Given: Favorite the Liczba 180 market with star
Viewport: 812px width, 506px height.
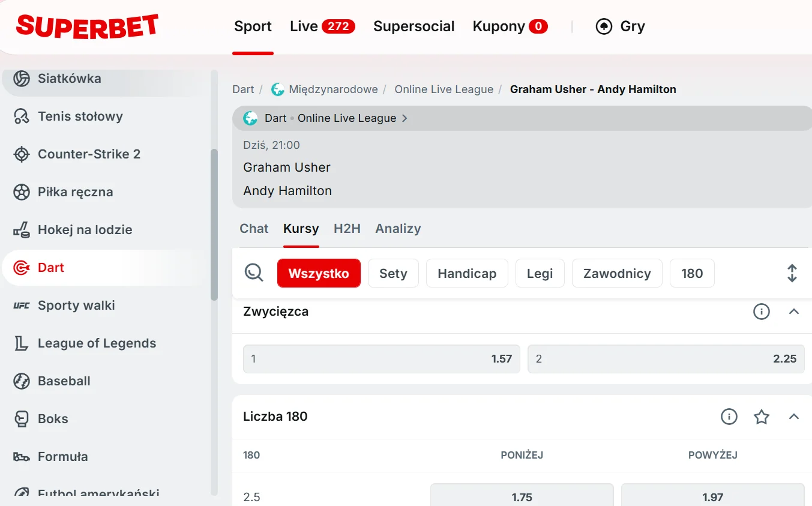Looking at the screenshot, I should pyautogui.click(x=761, y=417).
